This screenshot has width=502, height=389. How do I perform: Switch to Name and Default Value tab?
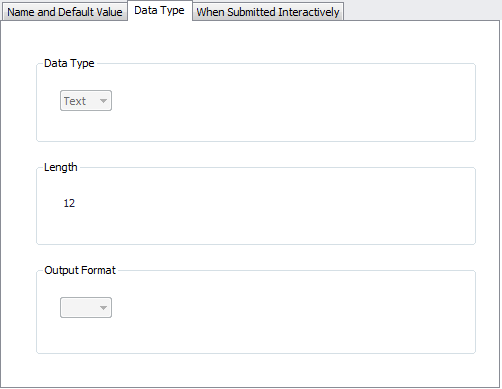click(65, 12)
